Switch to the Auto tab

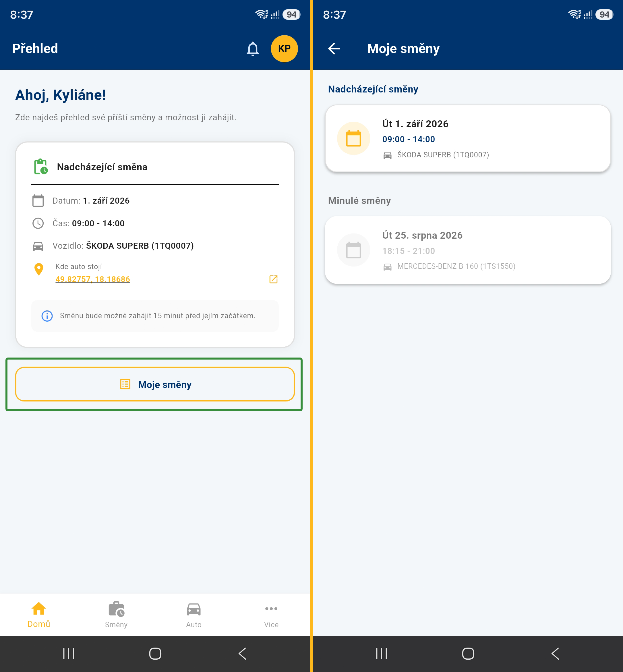pos(194,615)
